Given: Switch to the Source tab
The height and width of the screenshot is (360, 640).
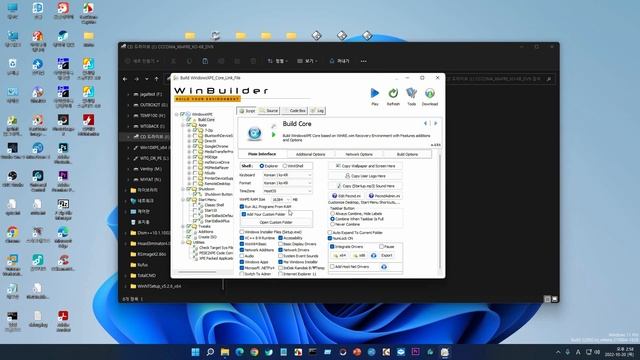Looking at the screenshot, I should pyautogui.click(x=269, y=111).
